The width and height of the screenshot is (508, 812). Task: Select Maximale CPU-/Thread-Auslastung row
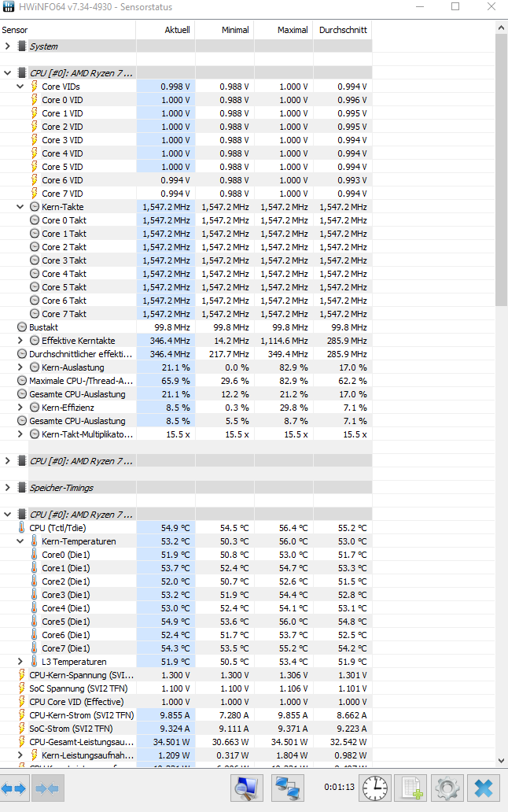coord(186,381)
